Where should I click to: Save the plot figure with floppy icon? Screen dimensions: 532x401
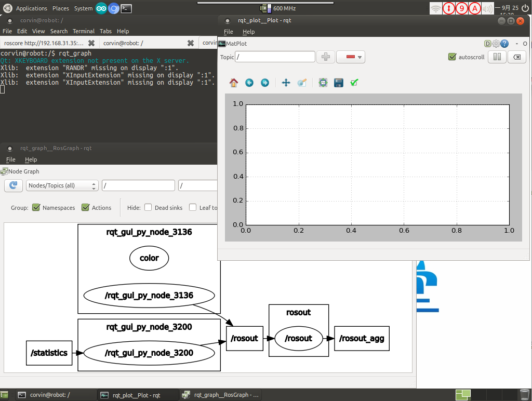coord(339,83)
